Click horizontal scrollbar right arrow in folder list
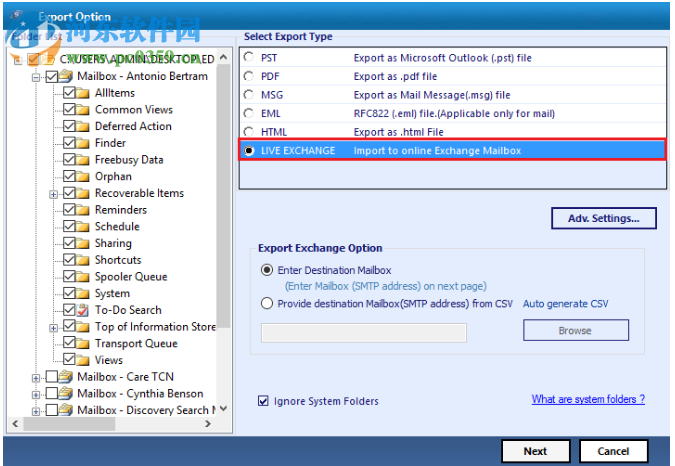 click(208, 424)
